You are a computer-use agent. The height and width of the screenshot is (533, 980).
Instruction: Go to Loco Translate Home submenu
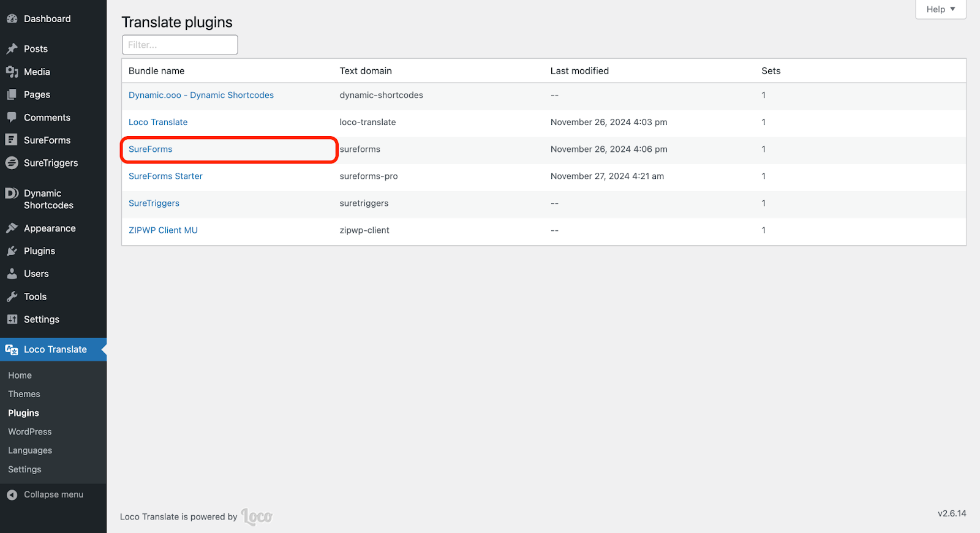click(20, 376)
